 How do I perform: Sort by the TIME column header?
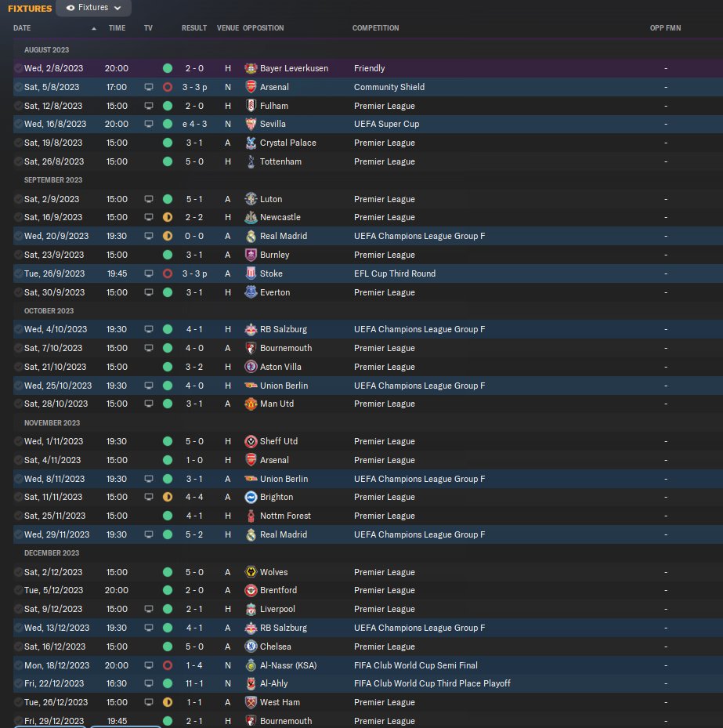coord(117,28)
